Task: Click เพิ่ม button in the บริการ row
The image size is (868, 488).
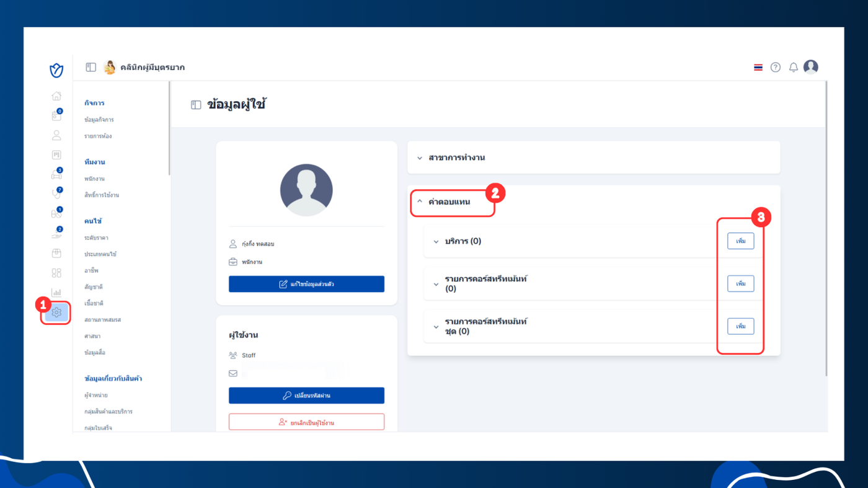Action: click(x=740, y=241)
